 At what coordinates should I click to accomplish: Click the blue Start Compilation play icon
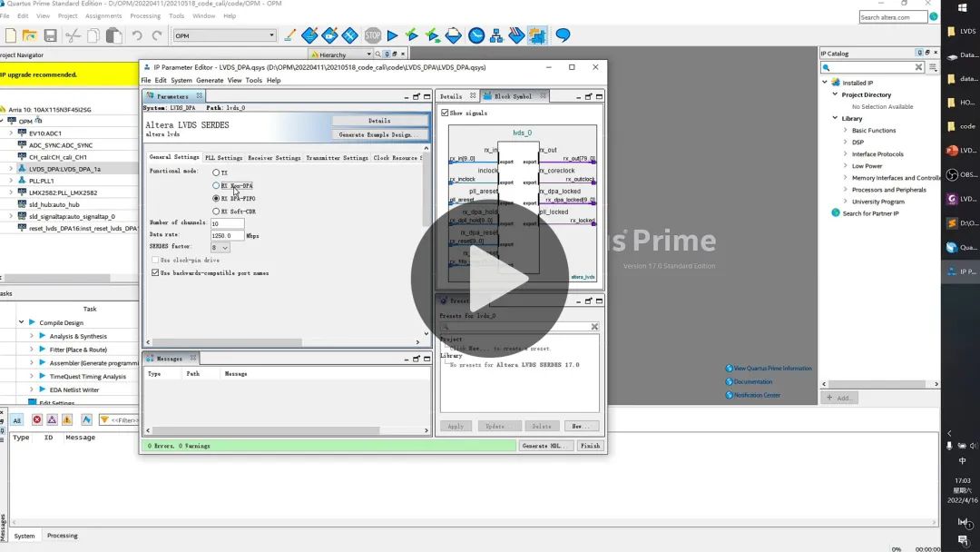(393, 35)
